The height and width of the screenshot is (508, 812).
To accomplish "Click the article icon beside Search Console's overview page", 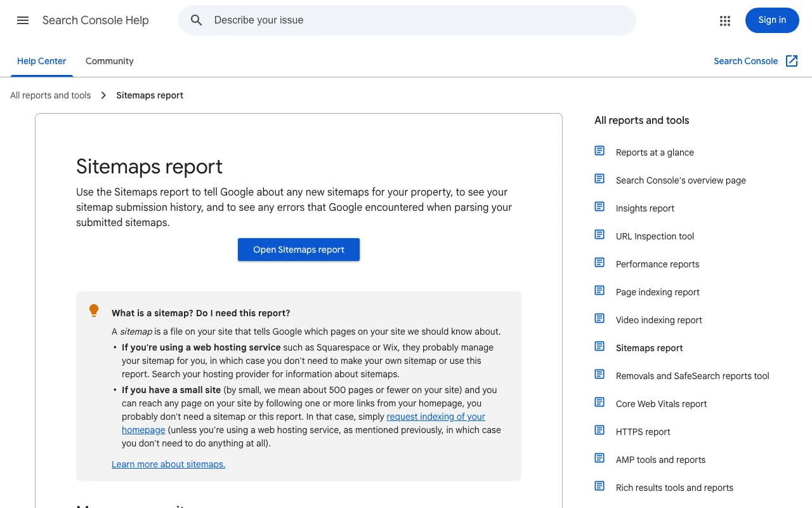I will coord(599,179).
